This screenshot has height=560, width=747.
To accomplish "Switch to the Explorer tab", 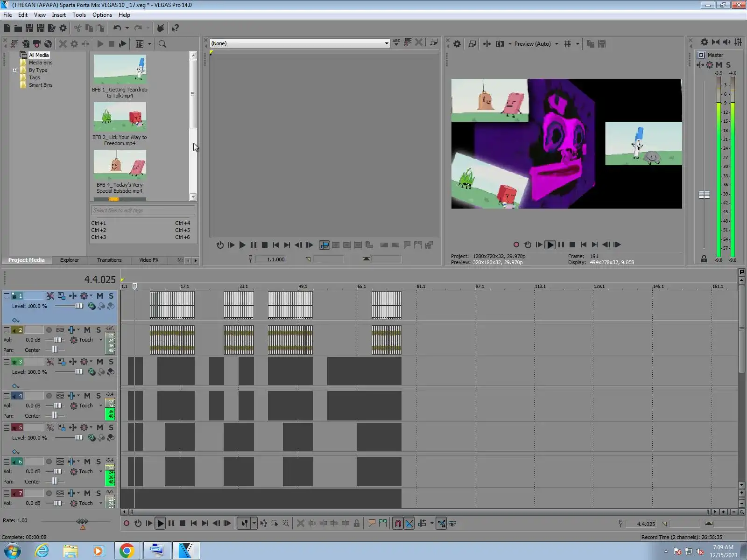I will (x=70, y=260).
